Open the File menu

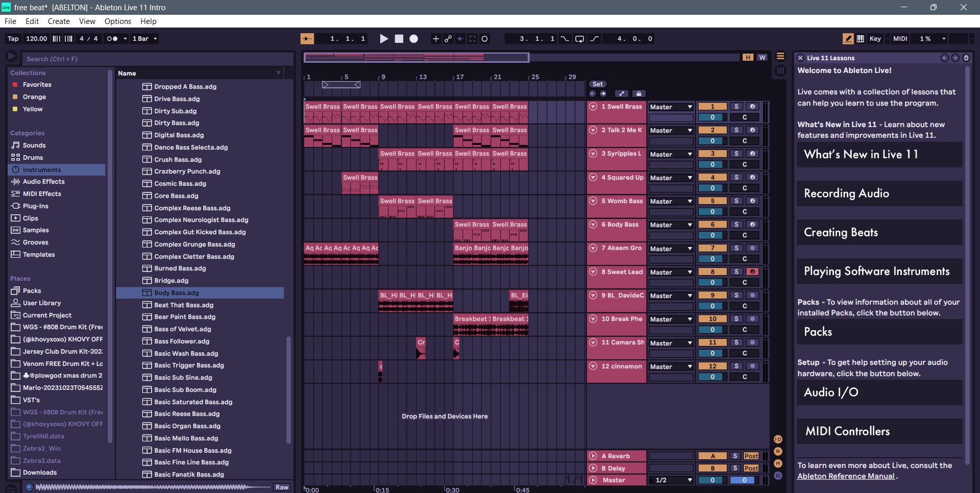(10, 21)
